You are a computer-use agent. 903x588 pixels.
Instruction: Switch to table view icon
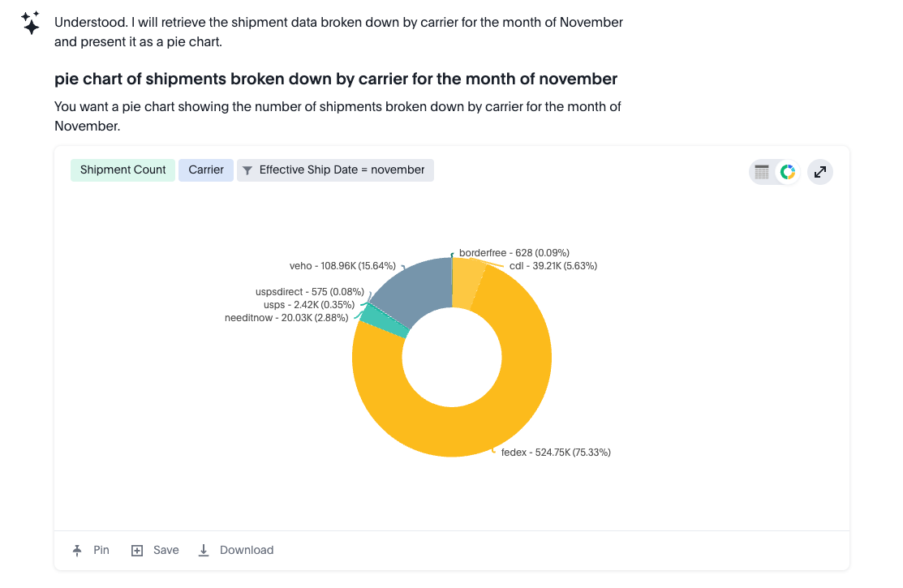pos(761,172)
